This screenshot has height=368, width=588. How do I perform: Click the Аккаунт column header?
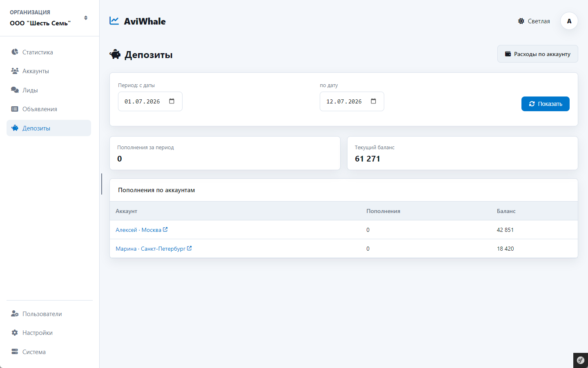(x=127, y=211)
